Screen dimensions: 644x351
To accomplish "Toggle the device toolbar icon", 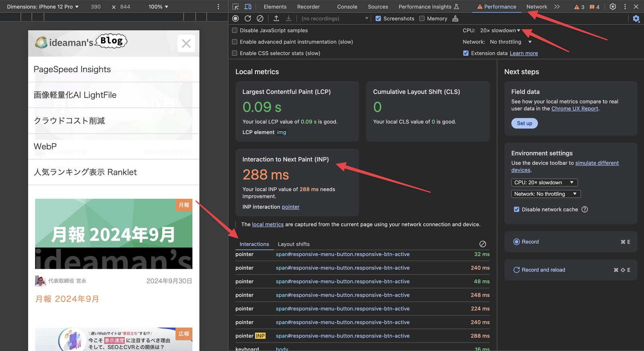I will point(248,6).
